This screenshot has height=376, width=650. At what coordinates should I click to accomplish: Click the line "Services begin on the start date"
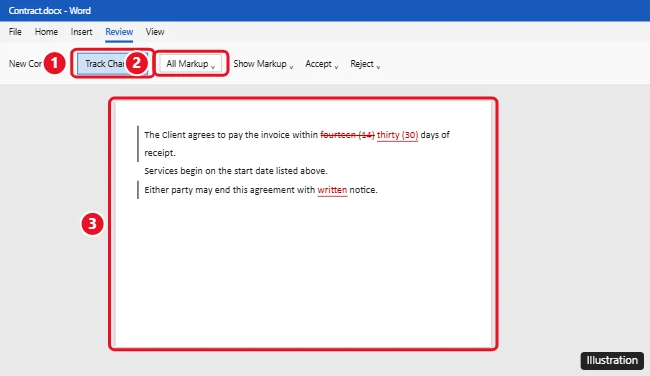(x=236, y=171)
